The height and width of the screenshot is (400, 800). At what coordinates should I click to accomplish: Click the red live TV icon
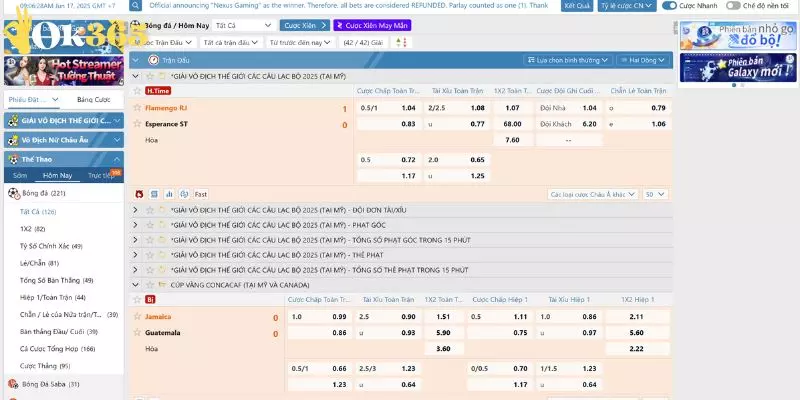[x=139, y=194]
